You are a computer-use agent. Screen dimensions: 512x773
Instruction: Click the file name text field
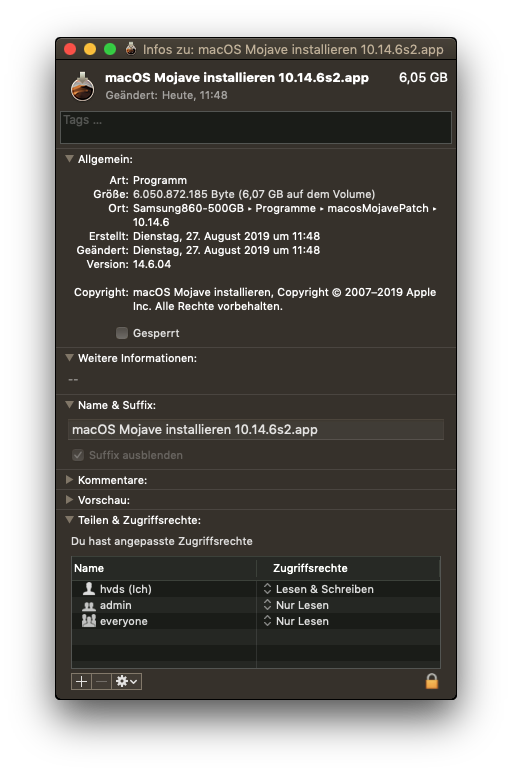[x=256, y=429]
